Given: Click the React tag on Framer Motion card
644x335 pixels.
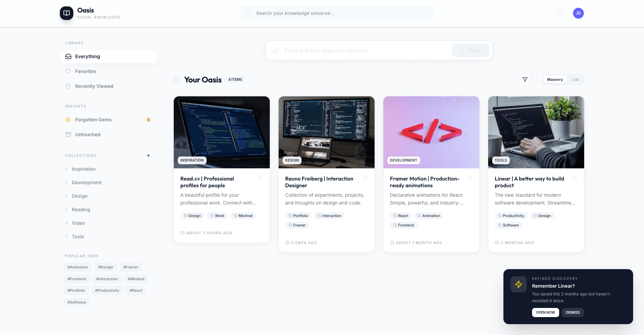Looking at the screenshot, I should tap(401, 216).
